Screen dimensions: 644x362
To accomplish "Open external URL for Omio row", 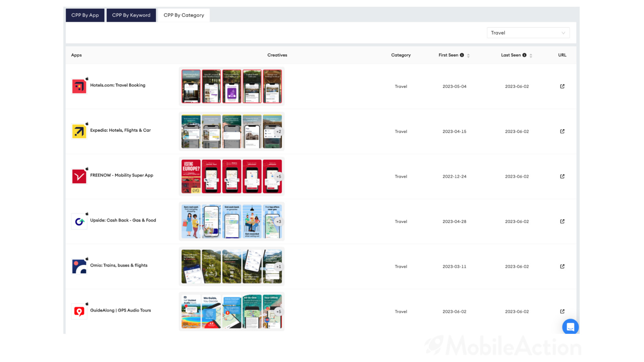I will tap(562, 266).
